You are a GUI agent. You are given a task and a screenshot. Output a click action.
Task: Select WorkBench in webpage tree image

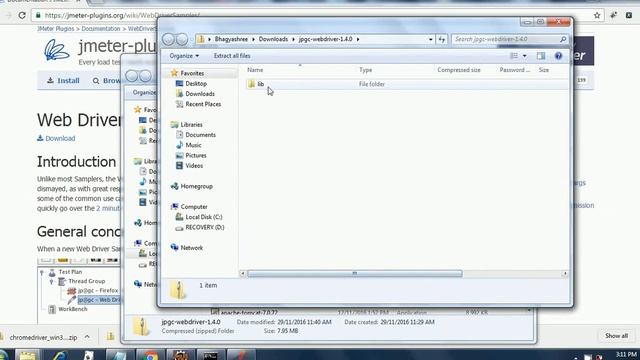[73, 309]
